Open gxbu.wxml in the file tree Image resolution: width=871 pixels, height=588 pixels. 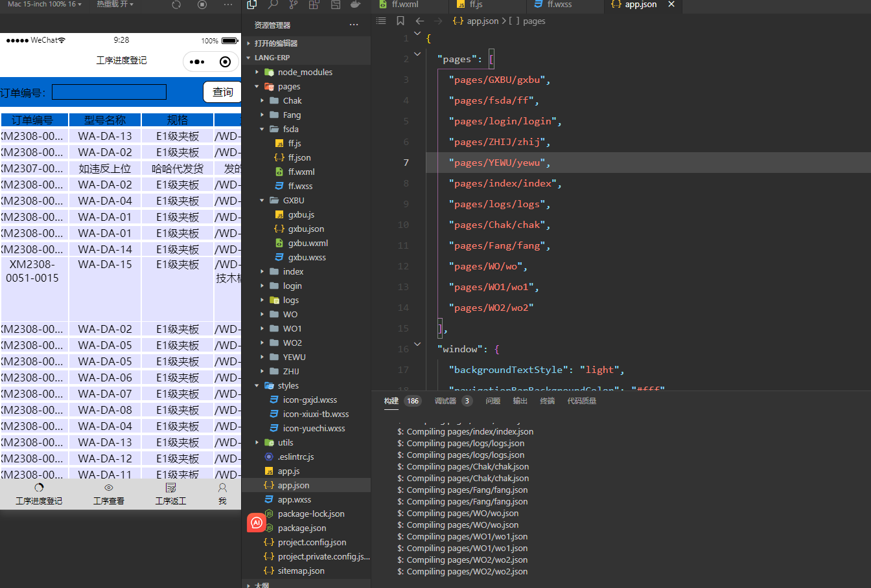308,243
